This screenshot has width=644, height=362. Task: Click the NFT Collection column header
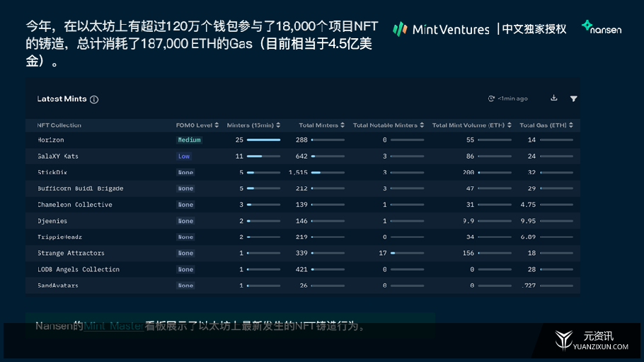point(59,125)
